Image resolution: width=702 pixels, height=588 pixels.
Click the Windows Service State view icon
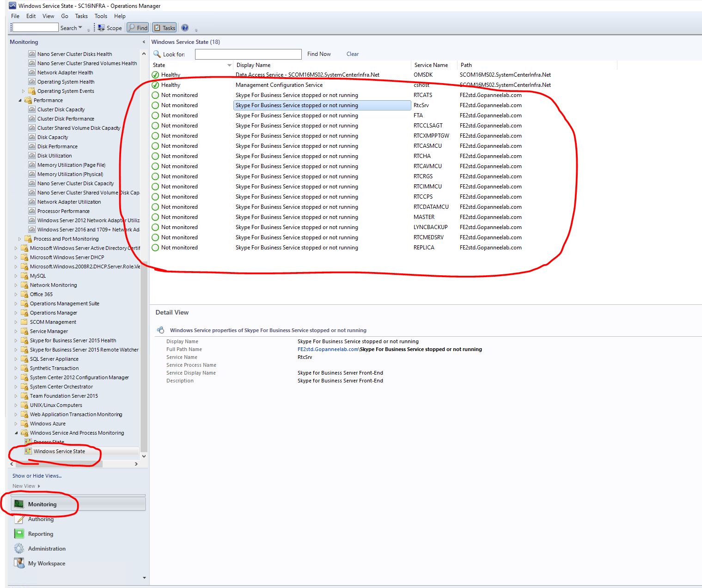click(28, 451)
